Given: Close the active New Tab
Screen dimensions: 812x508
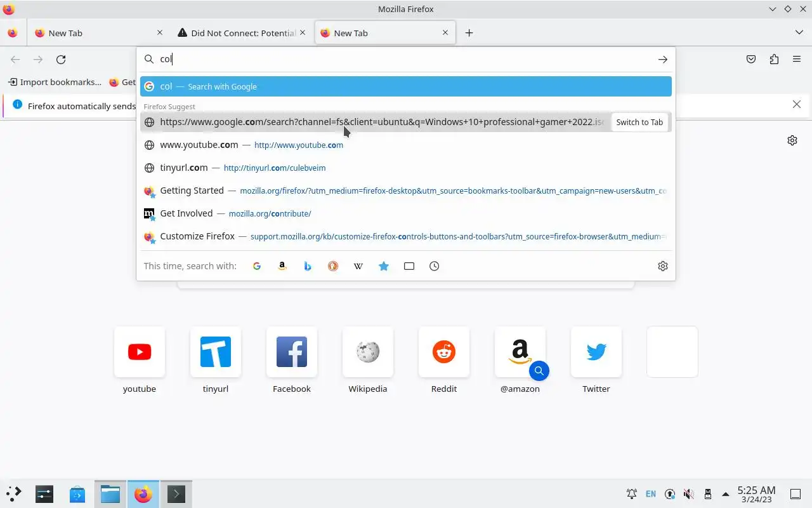Looking at the screenshot, I should point(445,32).
